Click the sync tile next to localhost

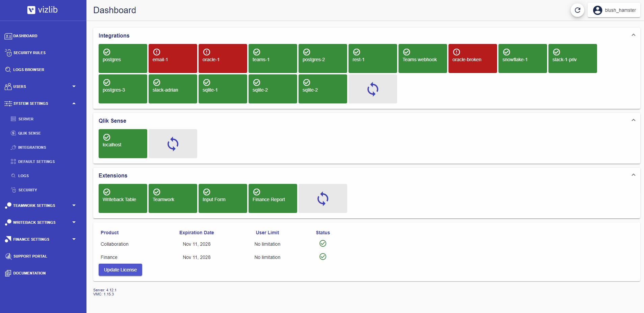point(173,144)
